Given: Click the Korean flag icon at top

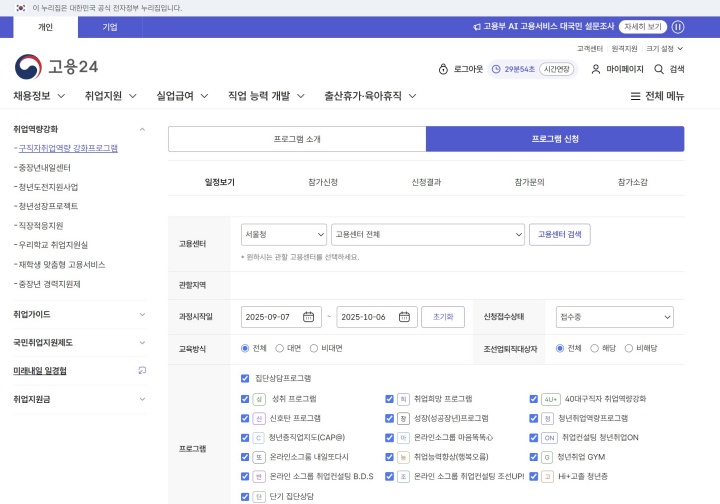Looking at the screenshot, I should click(x=21, y=8).
